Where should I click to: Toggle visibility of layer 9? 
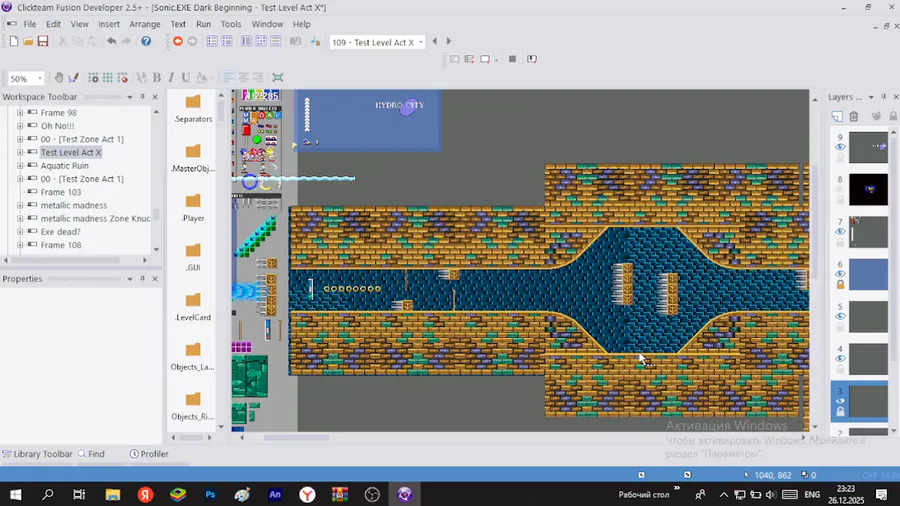point(840,147)
